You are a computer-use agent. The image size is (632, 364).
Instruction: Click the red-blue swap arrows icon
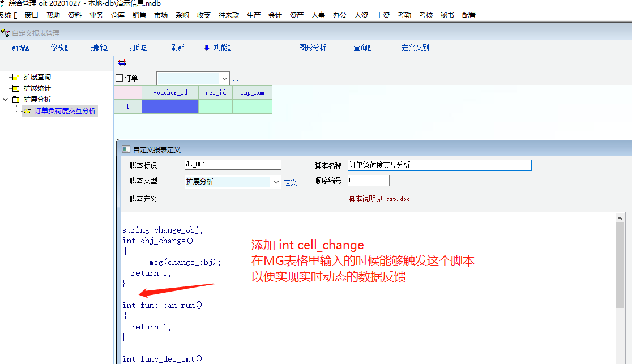(x=122, y=63)
